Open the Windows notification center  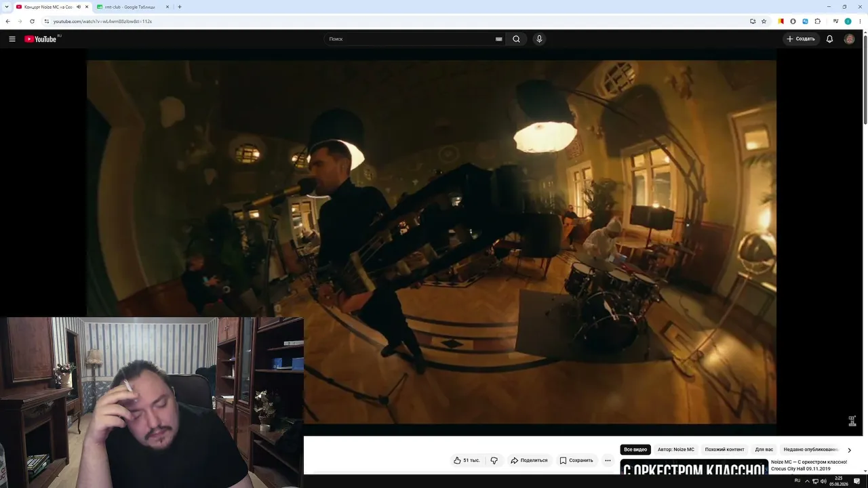click(x=856, y=481)
